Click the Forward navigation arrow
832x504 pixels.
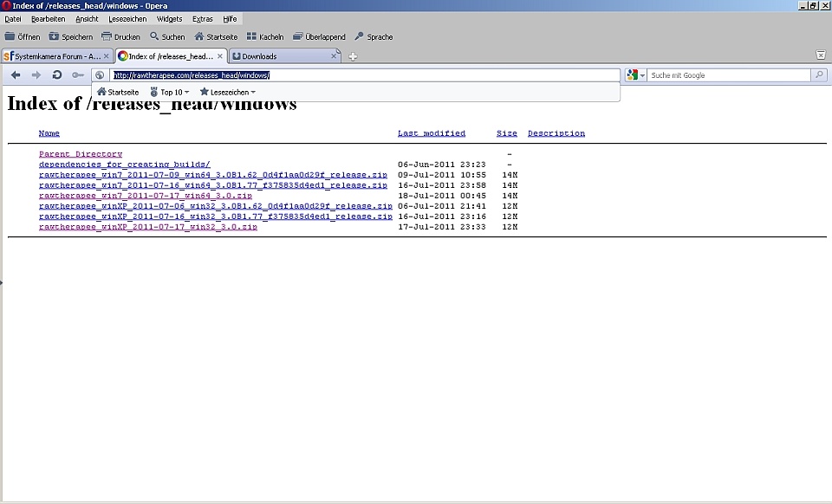[x=36, y=75]
